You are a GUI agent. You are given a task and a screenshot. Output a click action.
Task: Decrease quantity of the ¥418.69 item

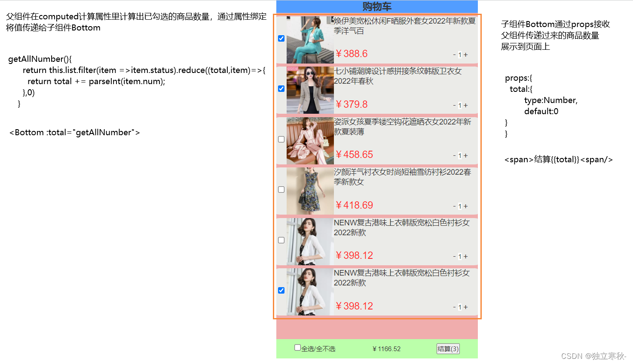click(x=455, y=206)
